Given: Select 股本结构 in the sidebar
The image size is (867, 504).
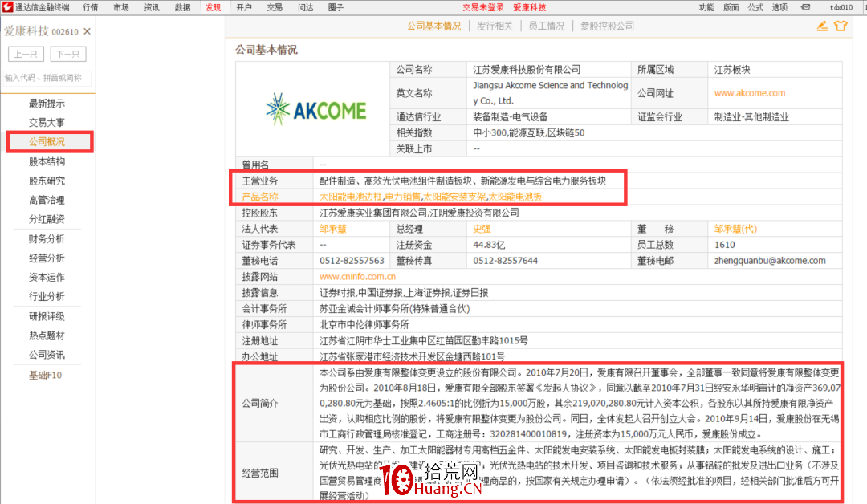Looking at the screenshot, I should pos(47,161).
